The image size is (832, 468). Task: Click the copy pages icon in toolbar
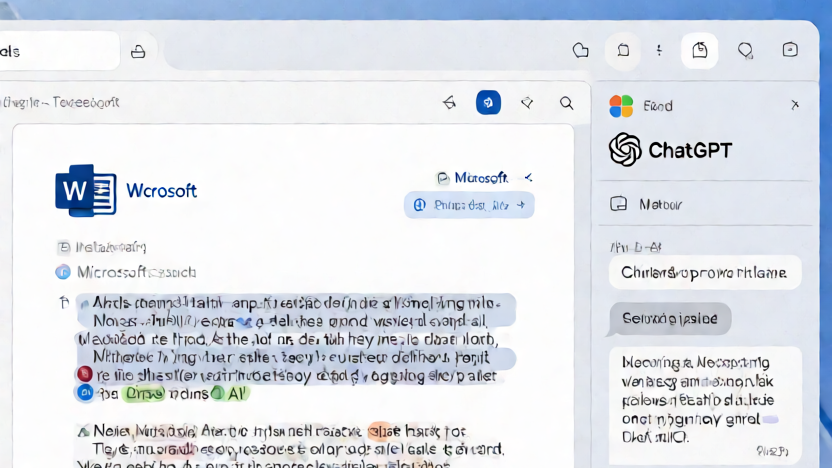623,50
